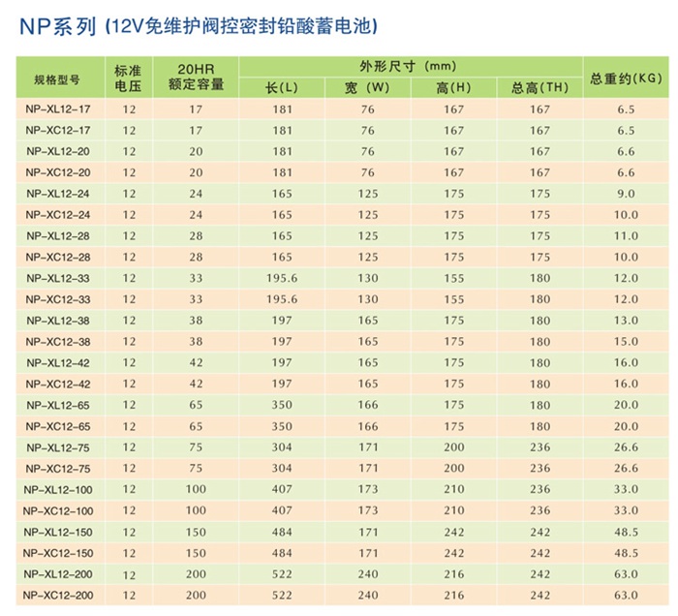Click the NP-XC12-38 model cell
Viewport: 678px width, 616px height.
58,341
